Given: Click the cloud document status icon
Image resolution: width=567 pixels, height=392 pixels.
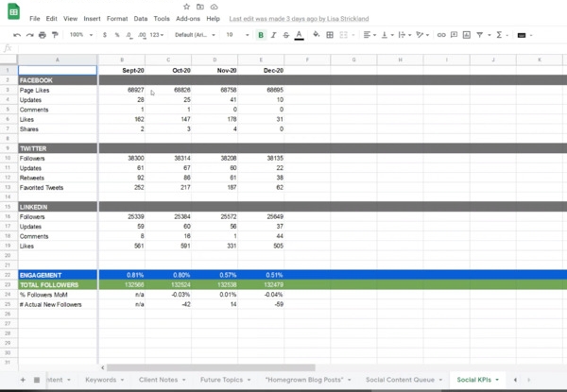Looking at the screenshot, I should click(x=215, y=7).
